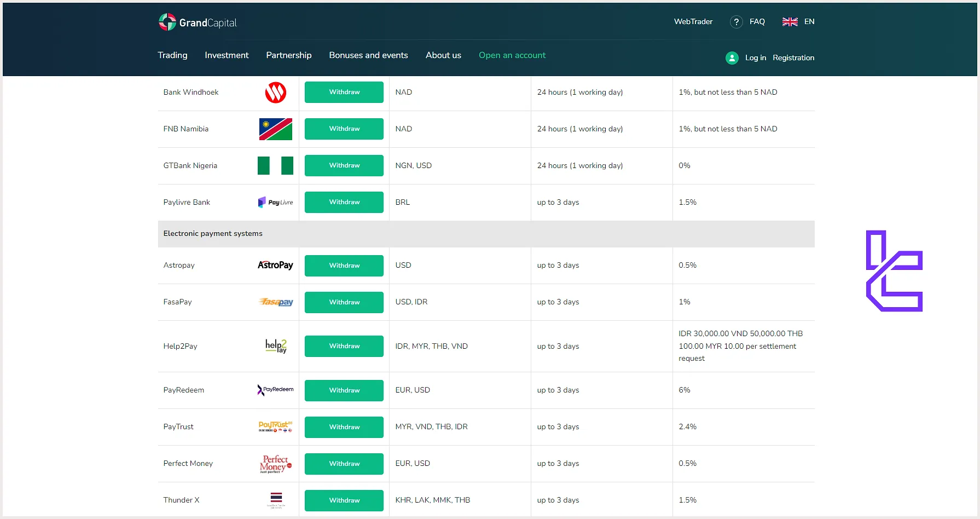This screenshot has width=980, height=519.
Task: Withdraw via Paylivre Bank
Action: click(x=344, y=203)
